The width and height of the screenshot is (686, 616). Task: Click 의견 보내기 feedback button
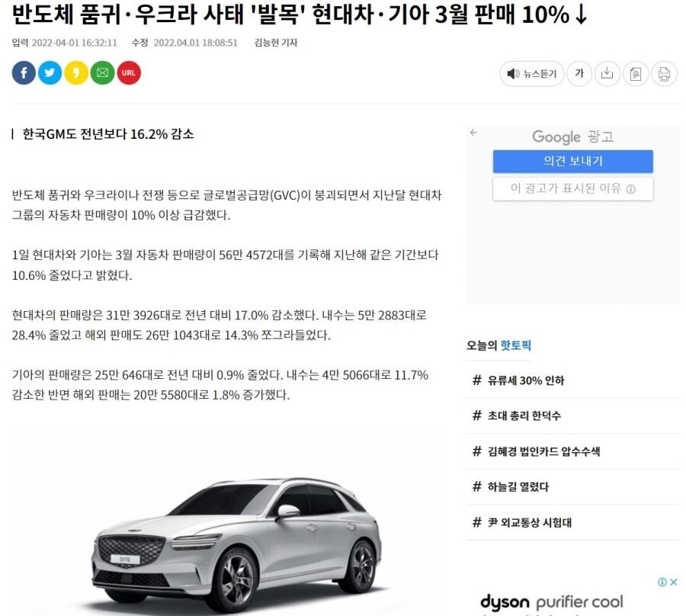[x=572, y=161]
